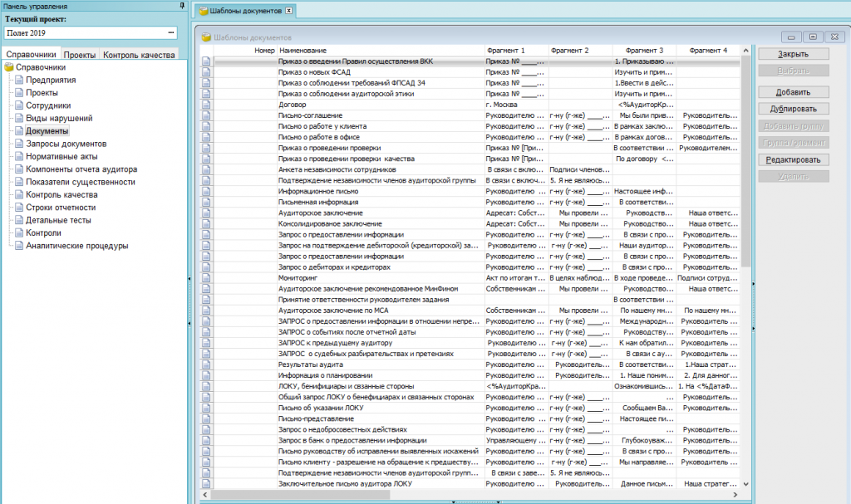Select Проекты in the Справочники tree
Image resolution: width=851 pixels, height=504 pixels.
point(42,93)
